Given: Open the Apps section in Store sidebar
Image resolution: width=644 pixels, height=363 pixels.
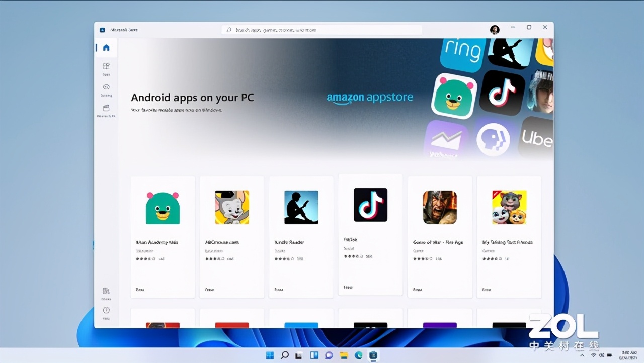Looking at the screenshot, I should (x=106, y=67).
